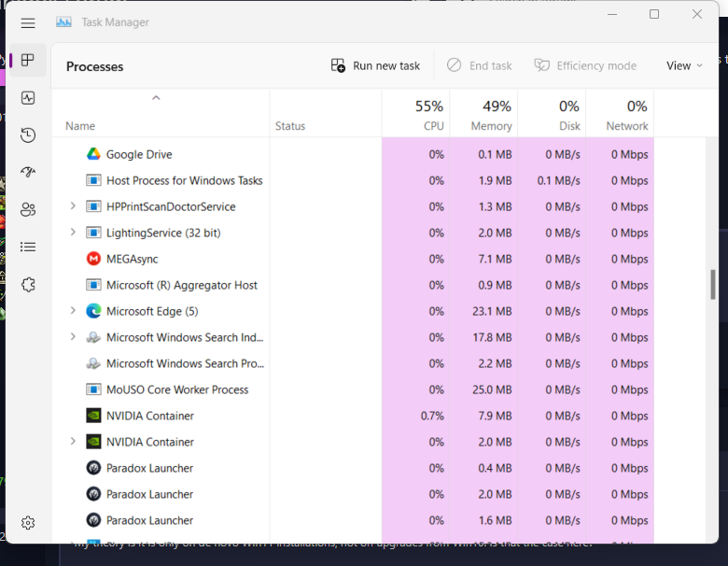The width and height of the screenshot is (728, 566).
Task: Open Task Manager settings gear
Action: (28, 523)
